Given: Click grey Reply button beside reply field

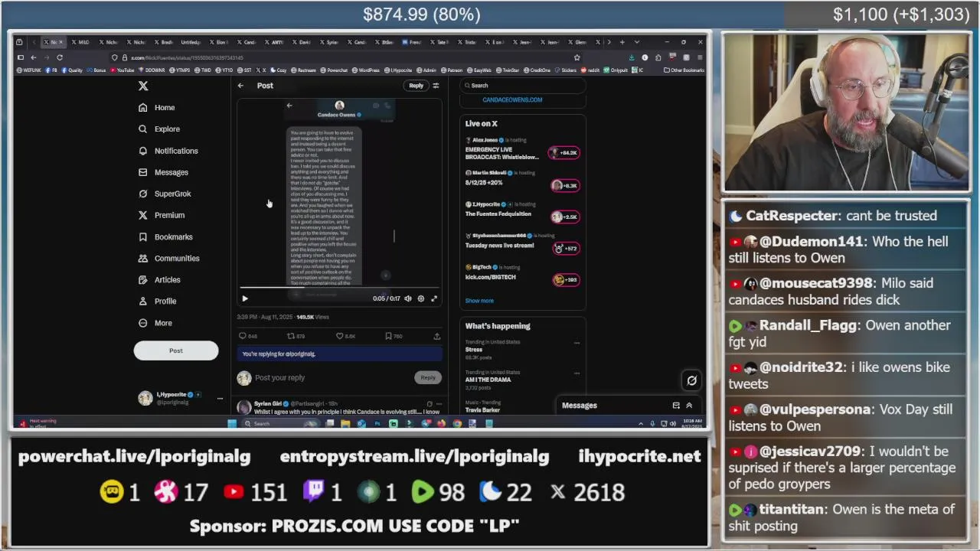Looking at the screenshot, I should [428, 377].
